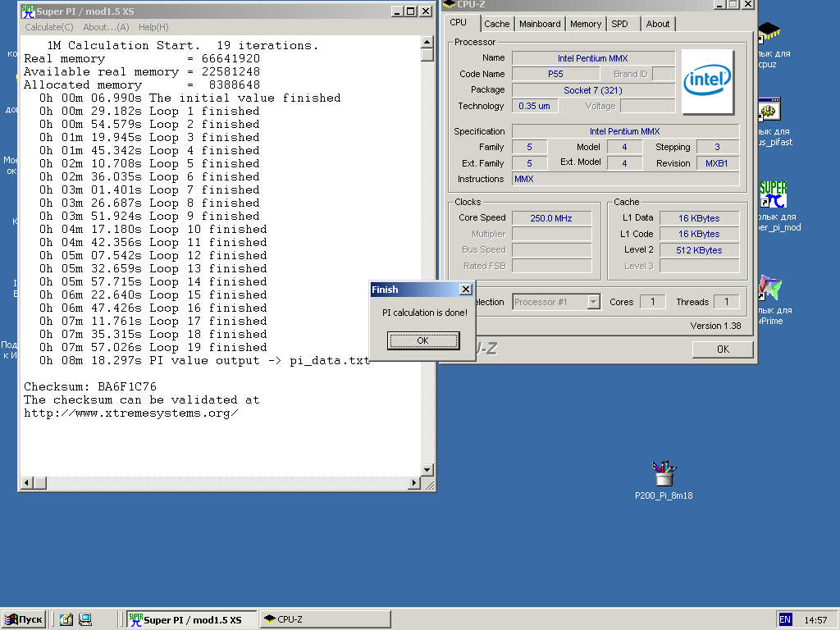Viewport: 840px width, 630px height.
Task: Click the vertical scrollbar up arrow in Super PI
Action: pyautogui.click(x=427, y=43)
